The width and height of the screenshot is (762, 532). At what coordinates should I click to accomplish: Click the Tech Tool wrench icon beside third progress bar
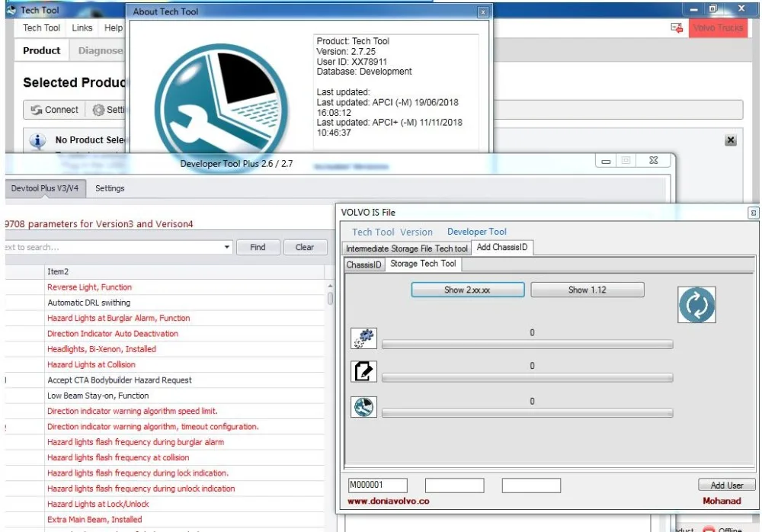point(363,407)
